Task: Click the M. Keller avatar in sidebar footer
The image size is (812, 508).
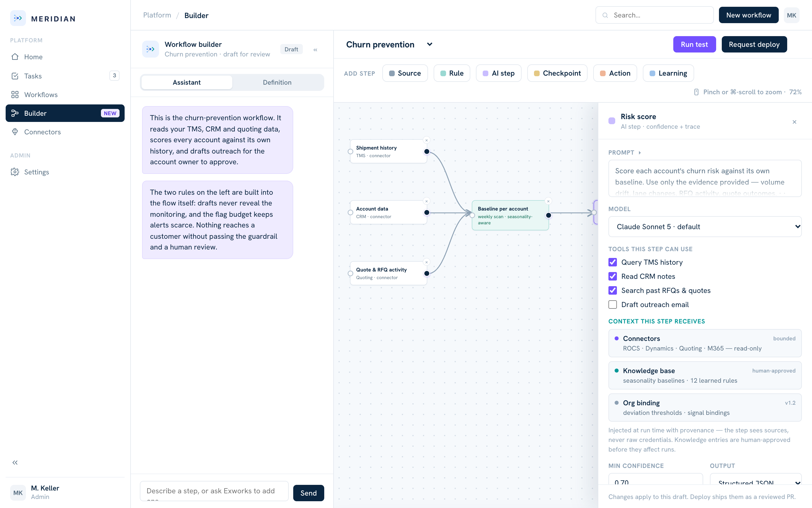Action: [x=18, y=492]
